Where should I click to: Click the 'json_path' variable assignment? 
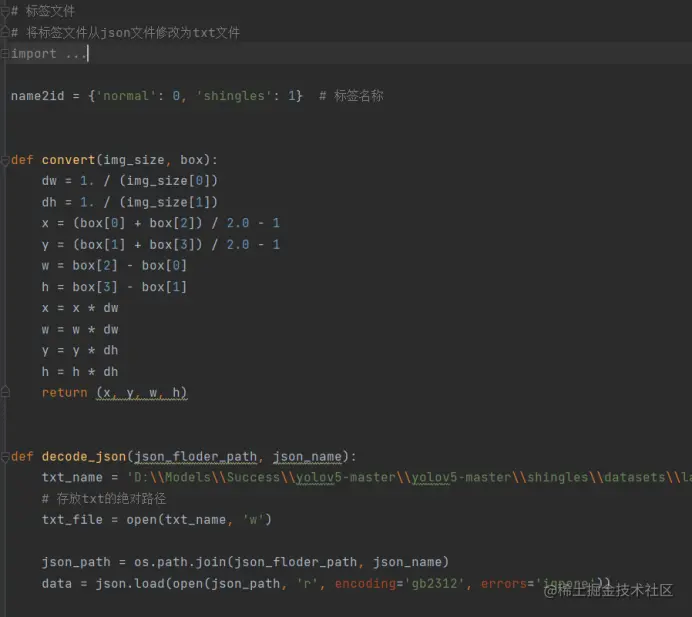pyautogui.click(x=76, y=562)
